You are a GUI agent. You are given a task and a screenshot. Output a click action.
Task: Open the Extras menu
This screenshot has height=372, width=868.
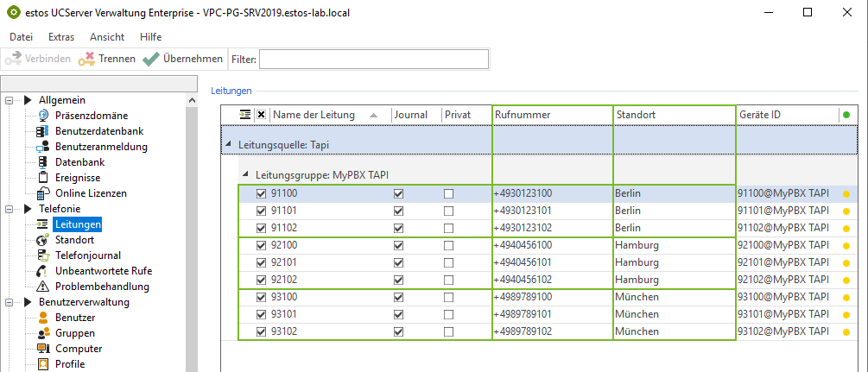[61, 37]
